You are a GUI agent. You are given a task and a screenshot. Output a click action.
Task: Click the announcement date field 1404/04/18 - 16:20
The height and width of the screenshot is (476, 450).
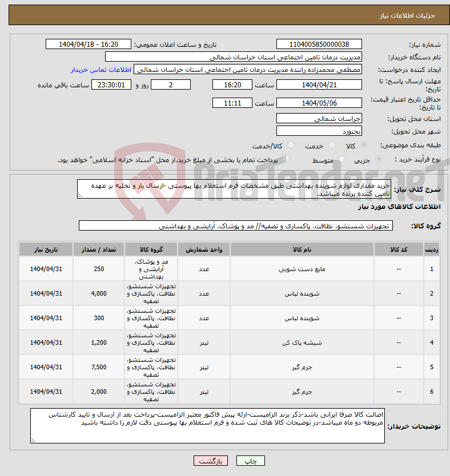point(89,45)
